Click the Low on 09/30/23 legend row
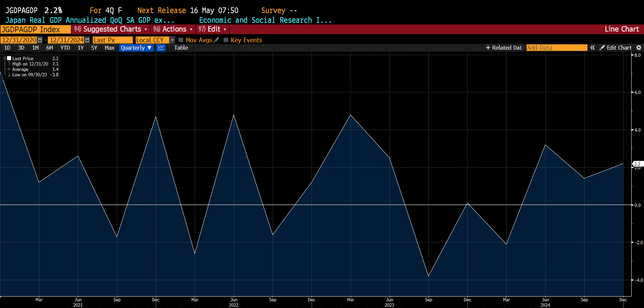 [x=35, y=75]
